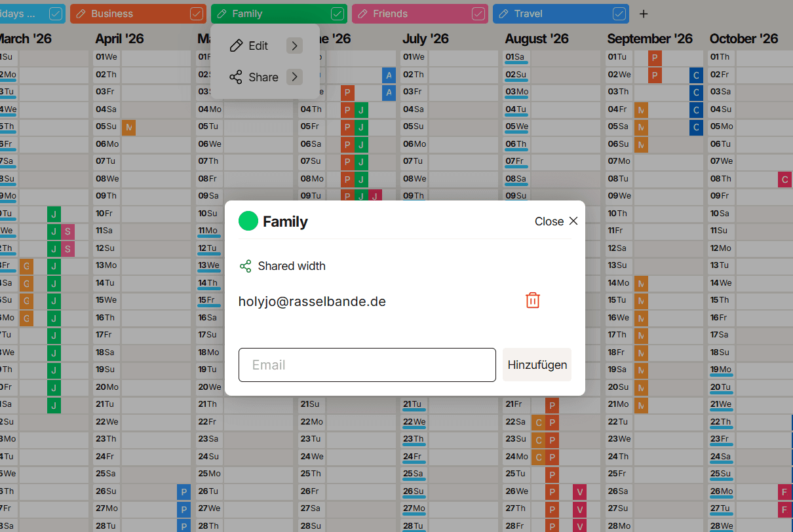Select the Business calendar tab
This screenshot has height=532, width=793.
point(138,14)
